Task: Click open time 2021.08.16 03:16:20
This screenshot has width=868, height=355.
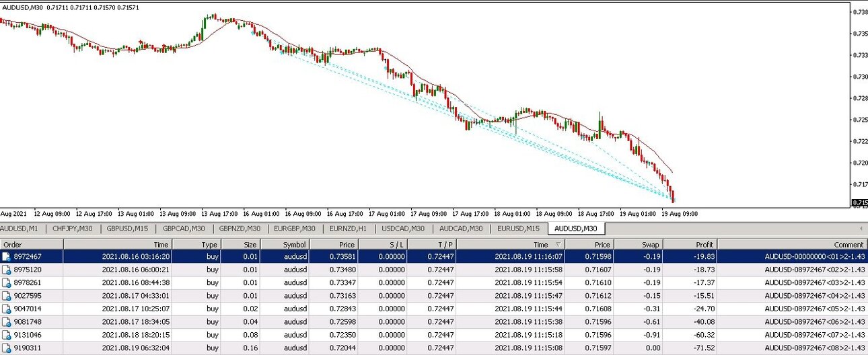Action: point(135,257)
